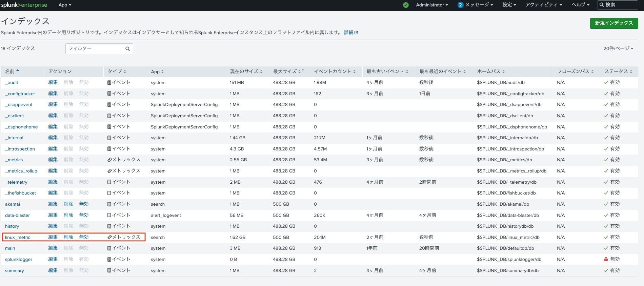Click the event type icon in the _telemetry row

109,182
